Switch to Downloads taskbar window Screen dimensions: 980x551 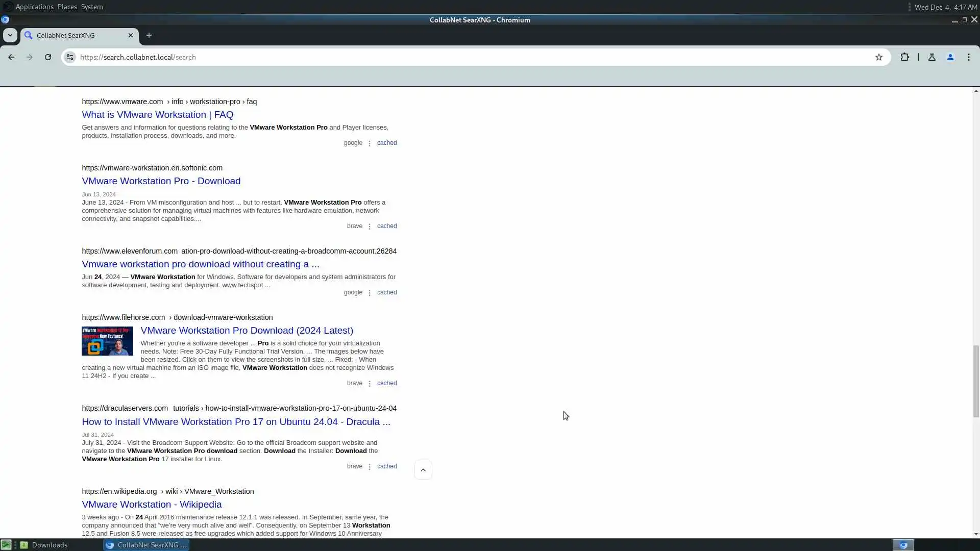49,545
